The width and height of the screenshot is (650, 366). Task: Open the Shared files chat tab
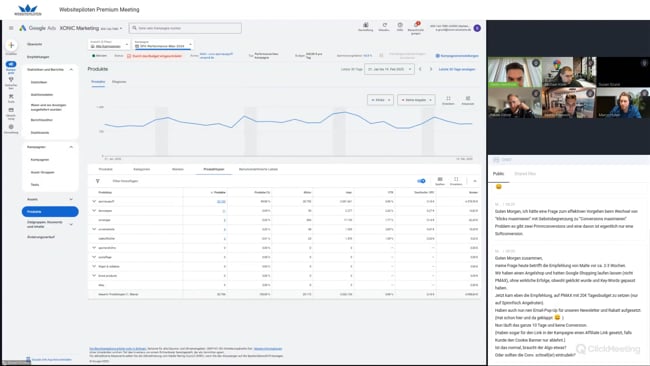coord(525,174)
